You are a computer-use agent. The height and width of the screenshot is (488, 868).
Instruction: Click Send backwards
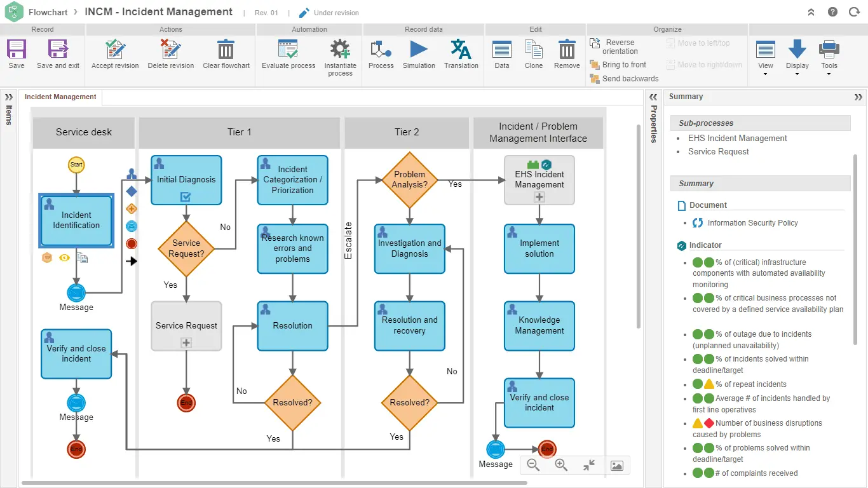[x=624, y=79]
